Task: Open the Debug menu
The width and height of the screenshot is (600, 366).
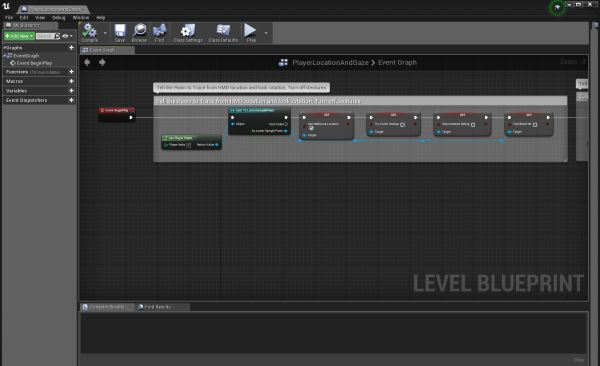Action: coord(59,18)
